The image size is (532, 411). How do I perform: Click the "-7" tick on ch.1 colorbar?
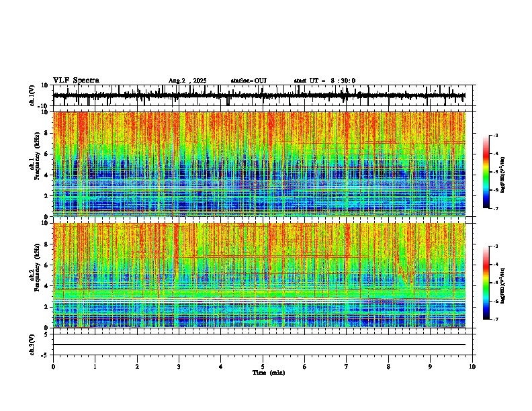coord(496,208)
